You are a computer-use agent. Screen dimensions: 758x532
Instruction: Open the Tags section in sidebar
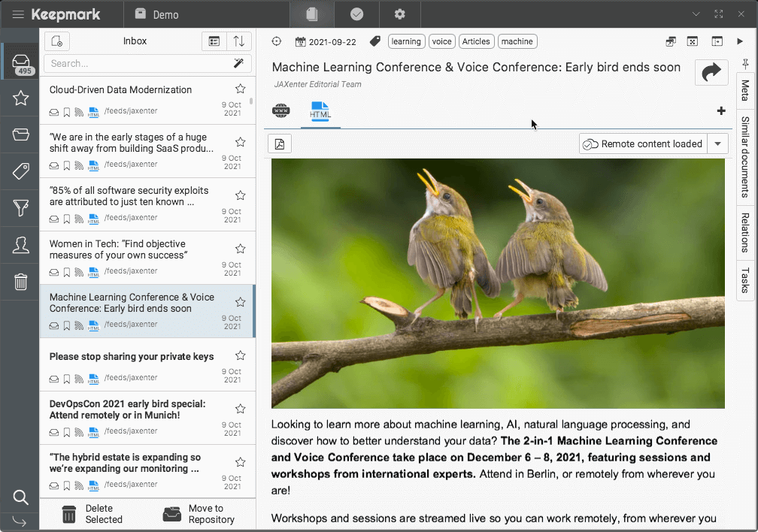[x=20, y=171]
